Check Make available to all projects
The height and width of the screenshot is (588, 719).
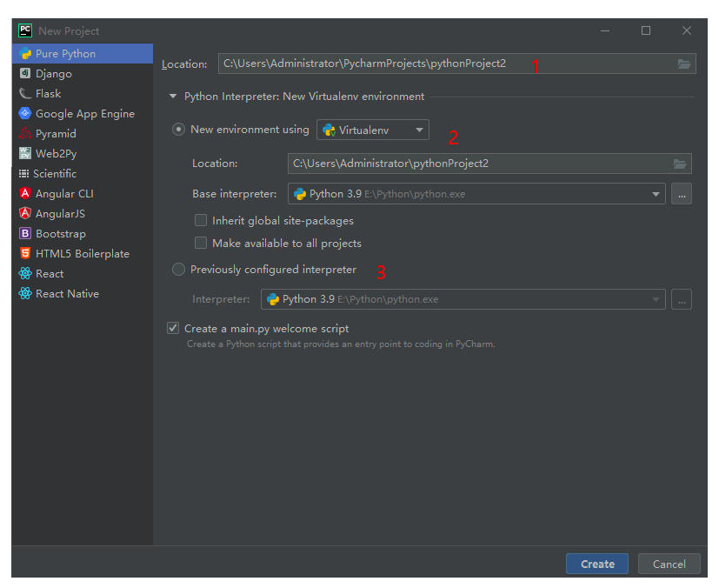201,243
